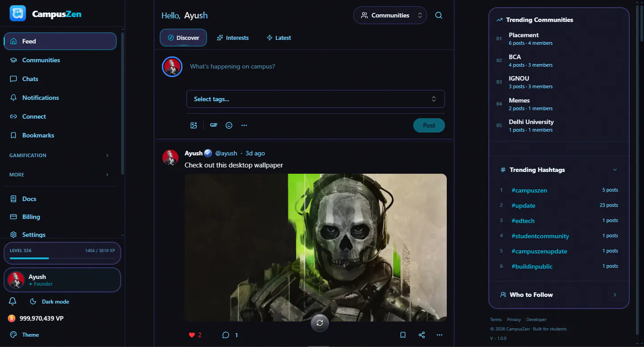Open the search magnifier icon
This screenshot has width=644, height=347.
(x=439, y=15)
